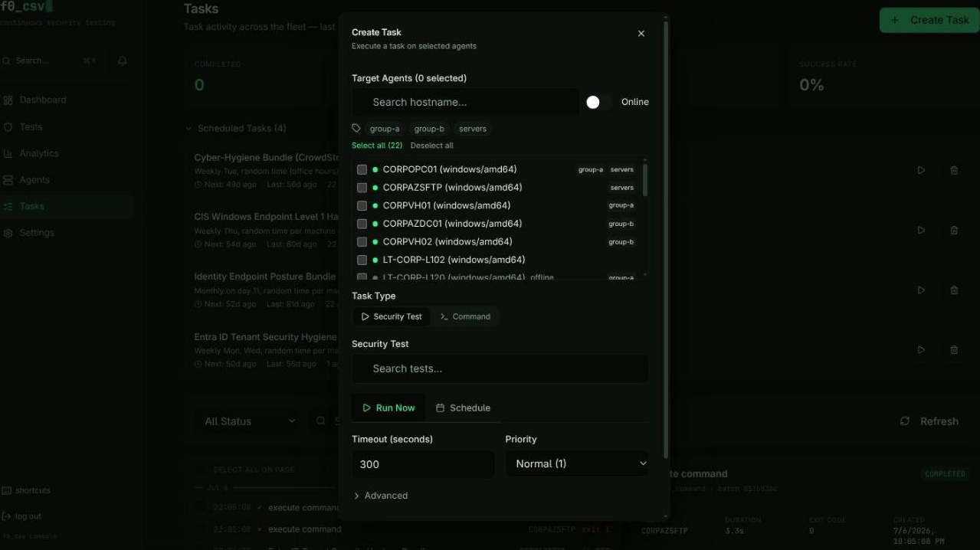Filter agents by group-a tag
Screen dimensions: 980x550
click(x=385, y=129)
